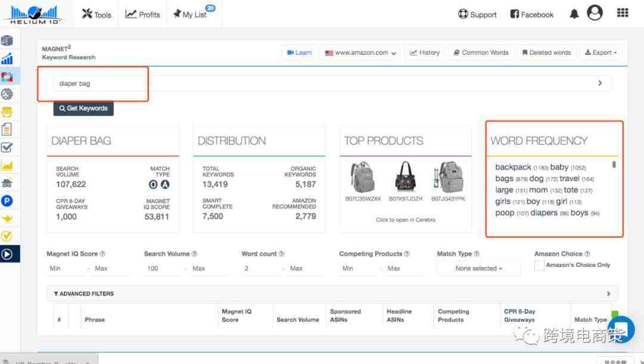Screen dimensions: 644x364
Task: Click the notifications bell icon
Action: tap(574, 14)
